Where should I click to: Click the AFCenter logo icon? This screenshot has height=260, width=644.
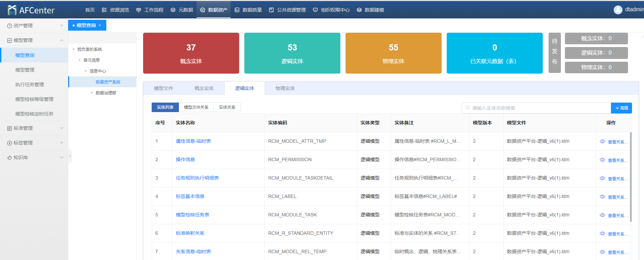pyautogui.click(x=12, y=10)
